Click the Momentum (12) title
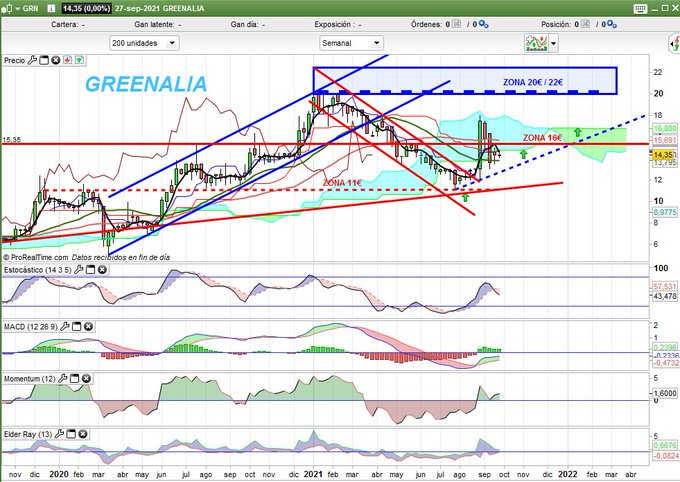The height and width of the screenshot is (482, 680). pyautogui.click(x=30, y=379)
